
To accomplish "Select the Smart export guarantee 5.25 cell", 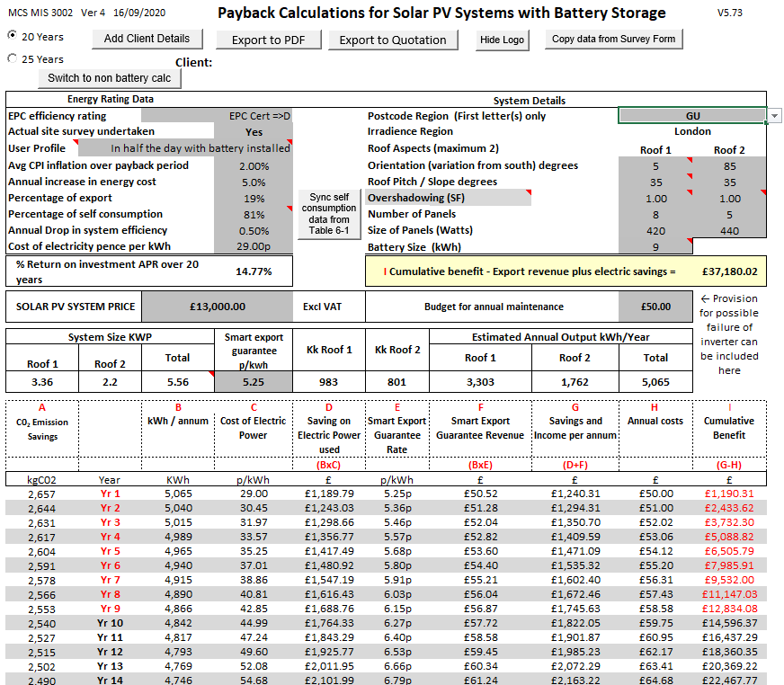I will click(253, 381).
